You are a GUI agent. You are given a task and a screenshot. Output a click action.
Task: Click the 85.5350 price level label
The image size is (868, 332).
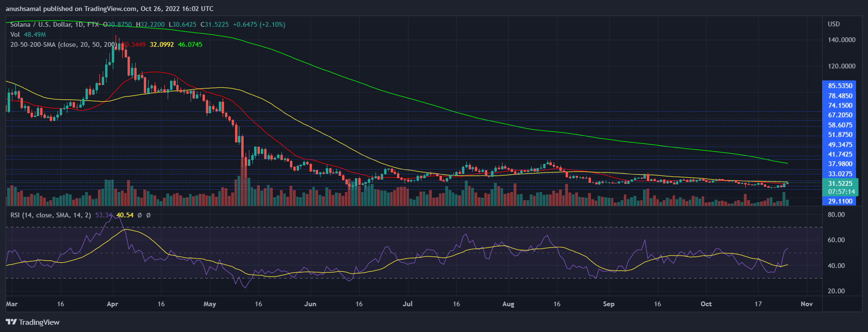point(840,86)
